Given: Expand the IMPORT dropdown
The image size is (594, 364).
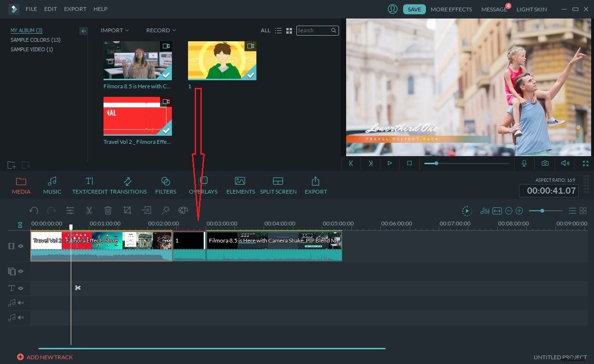Looking at the screenshot, I should tap(114, 30).
